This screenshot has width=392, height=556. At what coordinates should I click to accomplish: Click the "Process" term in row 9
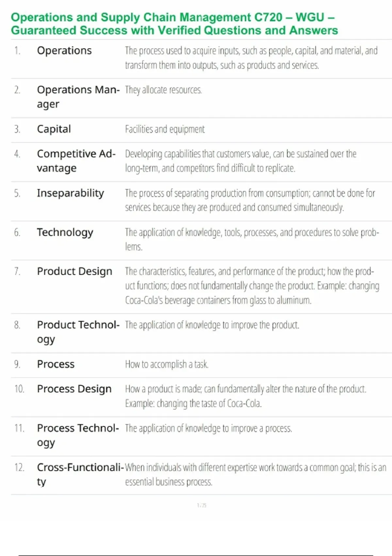point(56,364)
